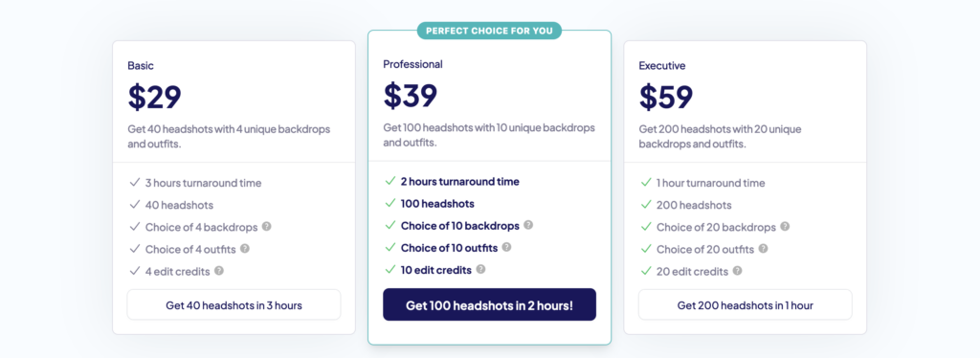
Task: Click the green checkmark beside 2 hours turnaround time
Action: 390,181
